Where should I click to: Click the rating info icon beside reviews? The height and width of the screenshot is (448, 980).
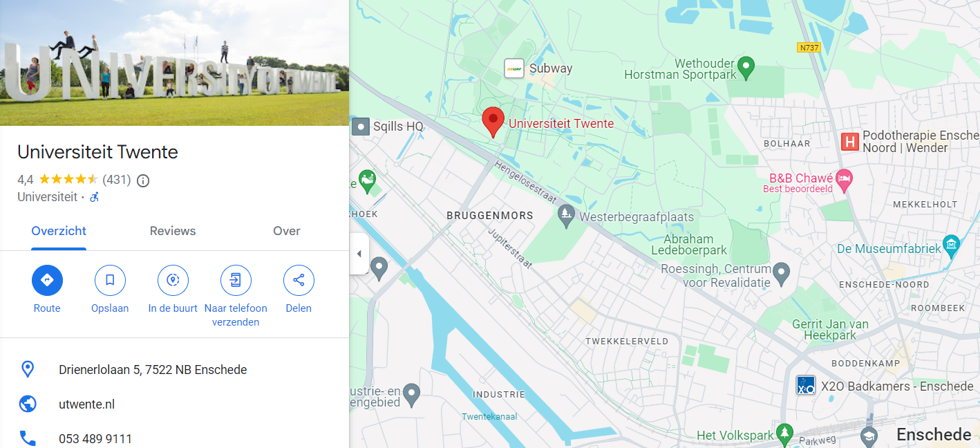(143, 180)
